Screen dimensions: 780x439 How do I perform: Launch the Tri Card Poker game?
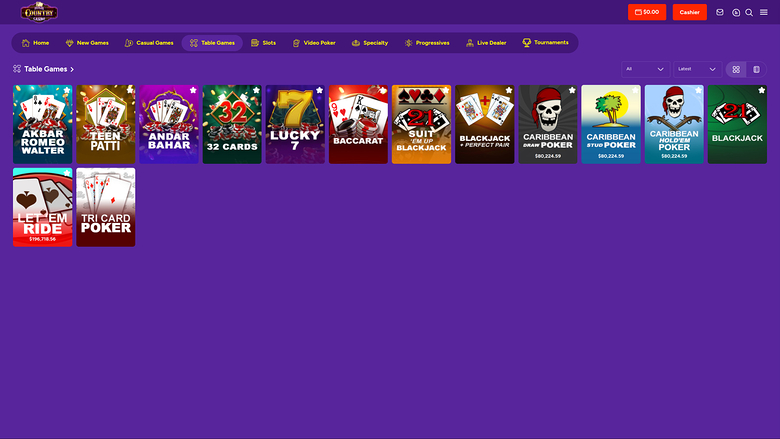[x=106, y=207]
